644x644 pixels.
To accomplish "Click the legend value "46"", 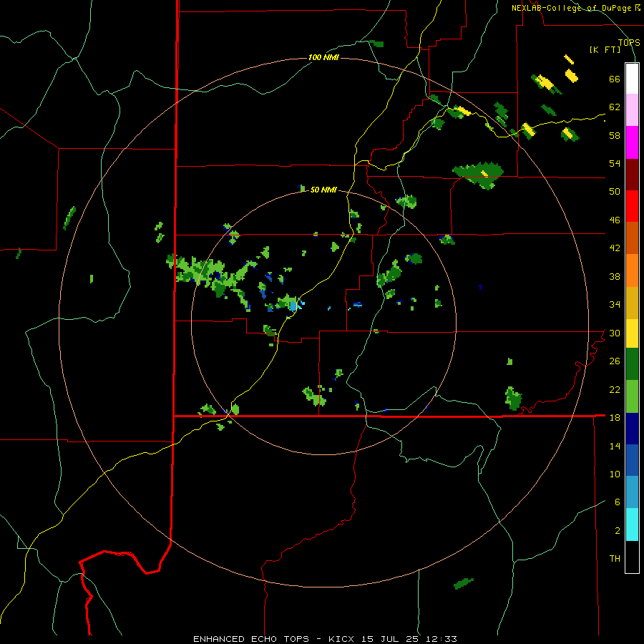I will pos(615,220).
